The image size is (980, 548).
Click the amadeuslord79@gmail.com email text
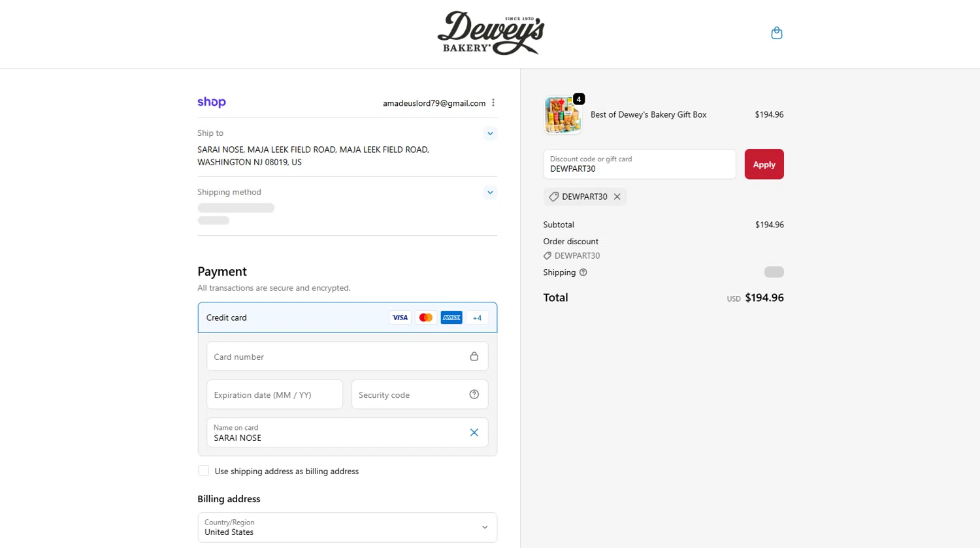(434, 103)
